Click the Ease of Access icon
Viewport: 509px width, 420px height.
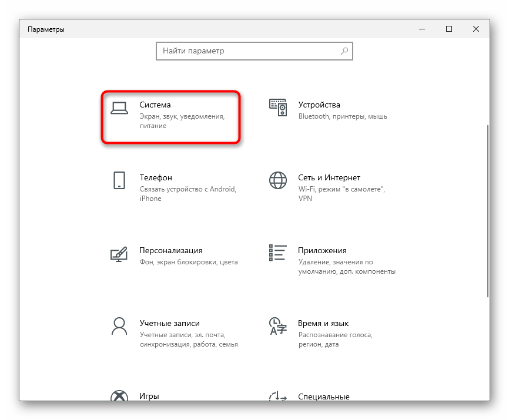pyautogui.click(x=278, y=396)
